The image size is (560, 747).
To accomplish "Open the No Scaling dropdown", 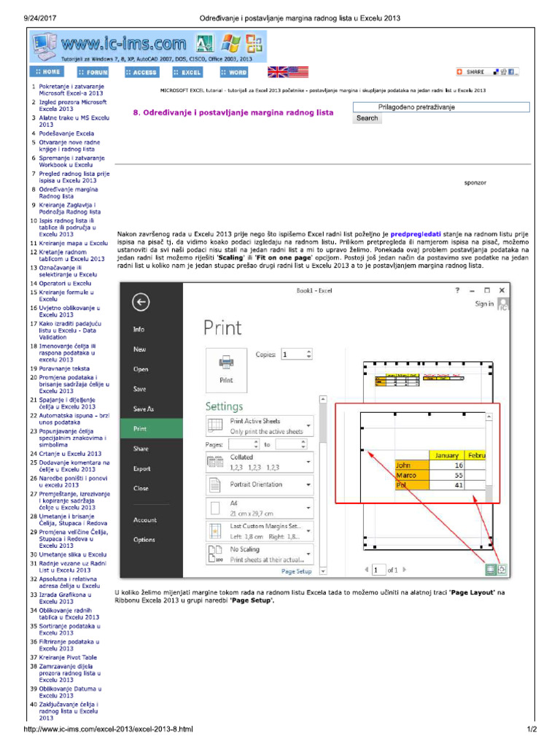I will click(260, 554).
